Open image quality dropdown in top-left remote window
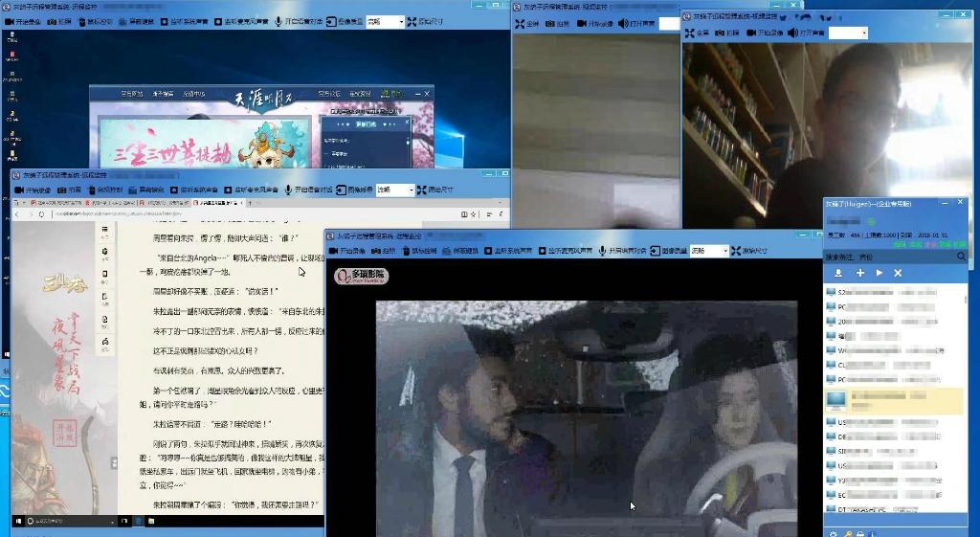Screen dimensions: 980x537 (385, 22)
